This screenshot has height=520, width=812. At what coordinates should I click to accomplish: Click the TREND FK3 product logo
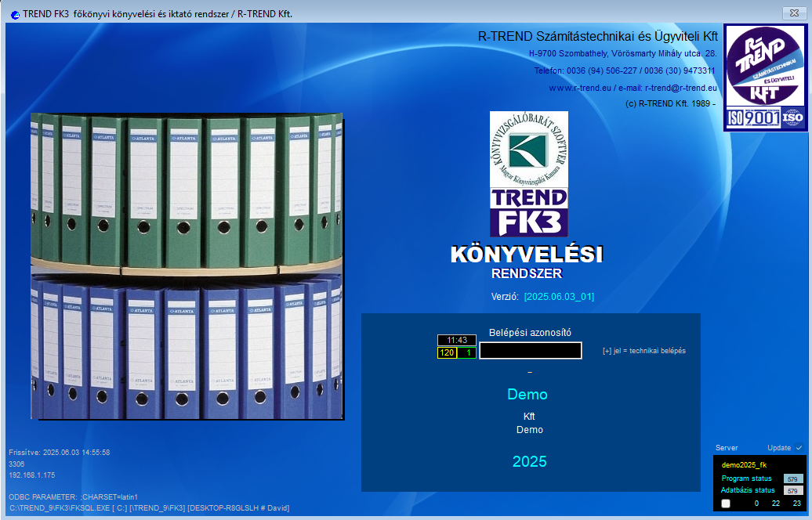click(529, 211)
